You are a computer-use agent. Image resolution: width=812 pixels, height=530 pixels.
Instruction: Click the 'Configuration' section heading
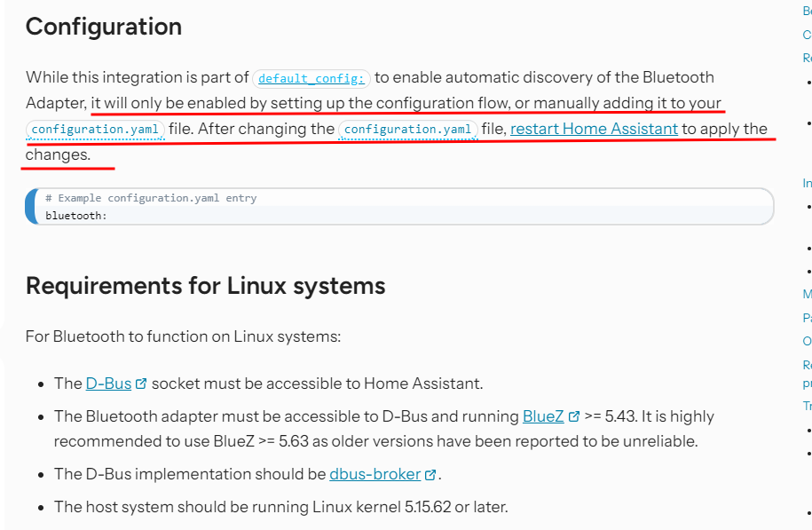[x=104, y=27]
